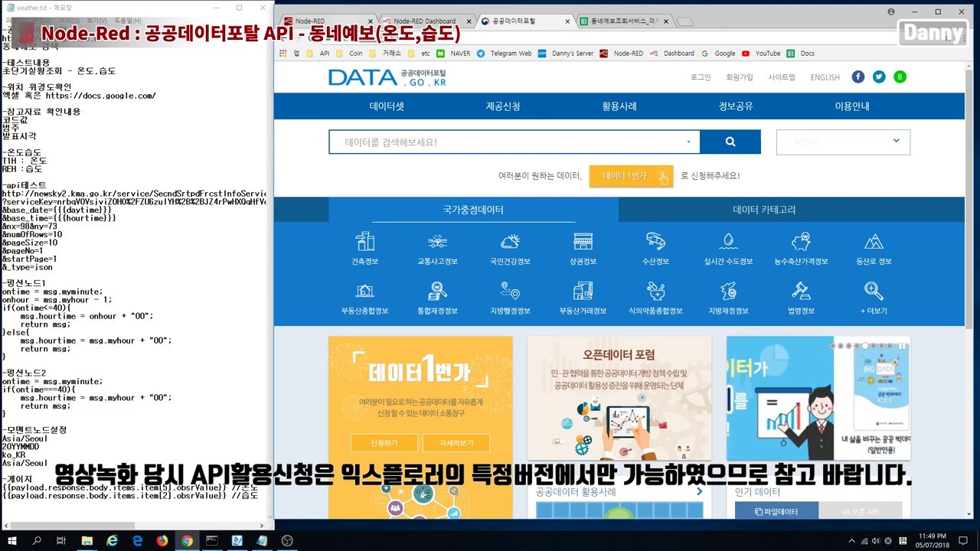Open the 상권정보 category icon
980x551 pixels.
[x=583, y=241]
